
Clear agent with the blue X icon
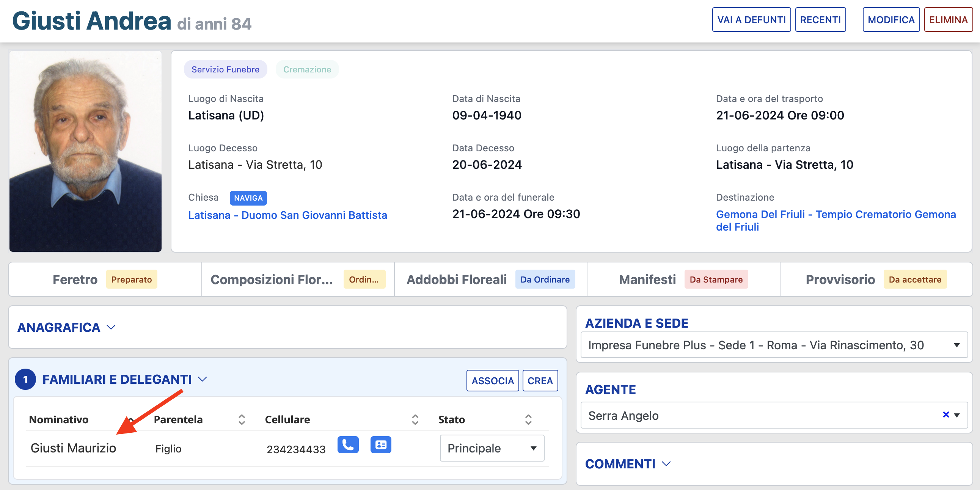click(946, 415)
